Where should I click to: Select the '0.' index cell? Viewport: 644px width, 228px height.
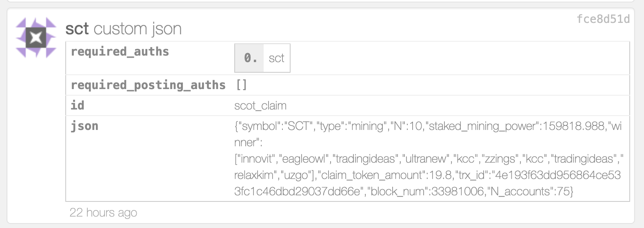click(250, 58)
